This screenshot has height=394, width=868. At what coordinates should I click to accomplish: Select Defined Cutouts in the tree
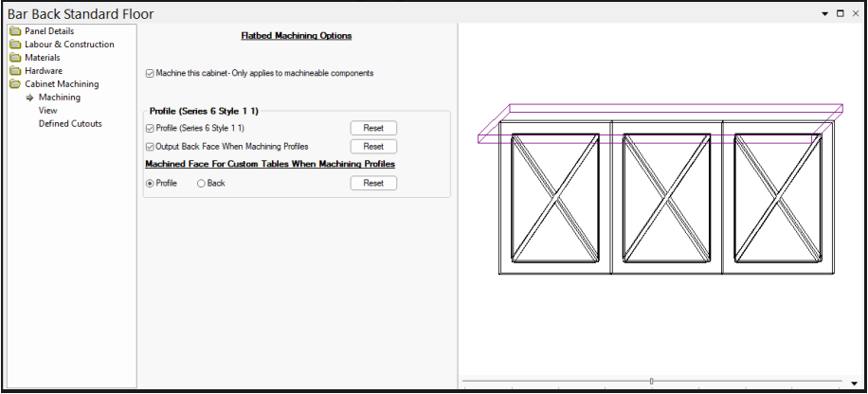(70, 124)
